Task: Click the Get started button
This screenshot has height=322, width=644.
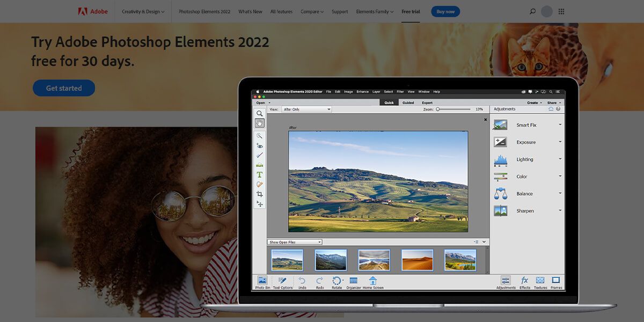Action: [64, 88]
